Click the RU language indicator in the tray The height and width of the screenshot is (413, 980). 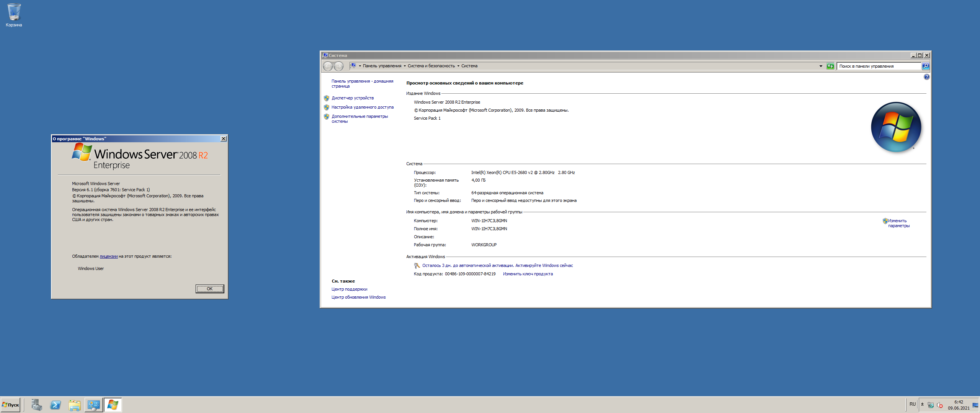(913, 404)
